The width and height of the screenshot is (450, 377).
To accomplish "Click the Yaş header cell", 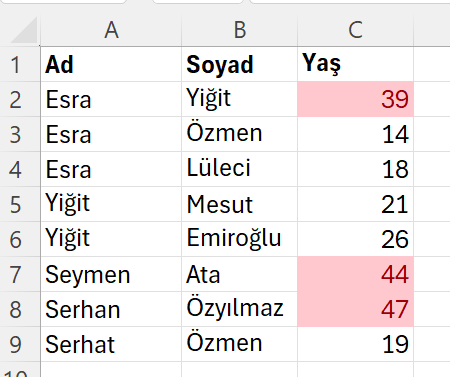I will point(355,64).
